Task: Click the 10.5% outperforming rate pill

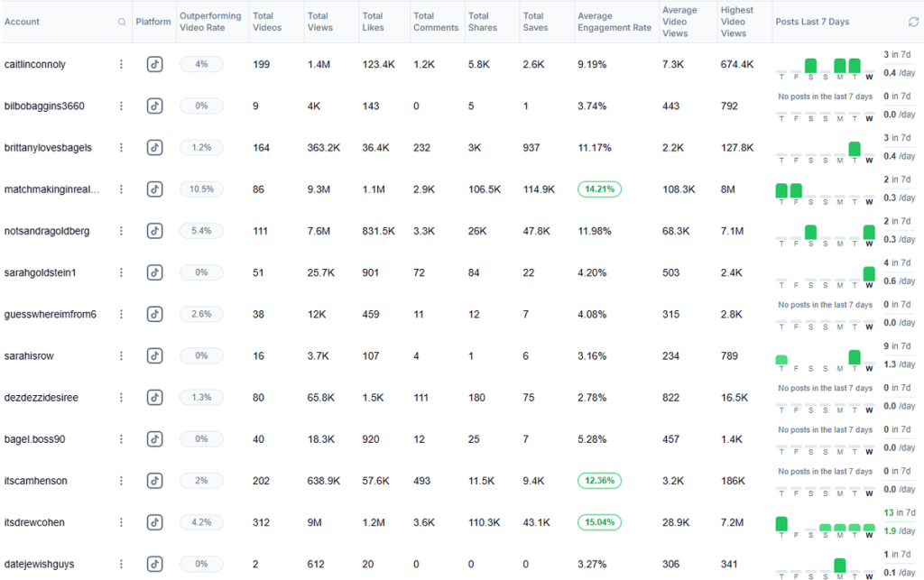Action: tap(201, 189)
